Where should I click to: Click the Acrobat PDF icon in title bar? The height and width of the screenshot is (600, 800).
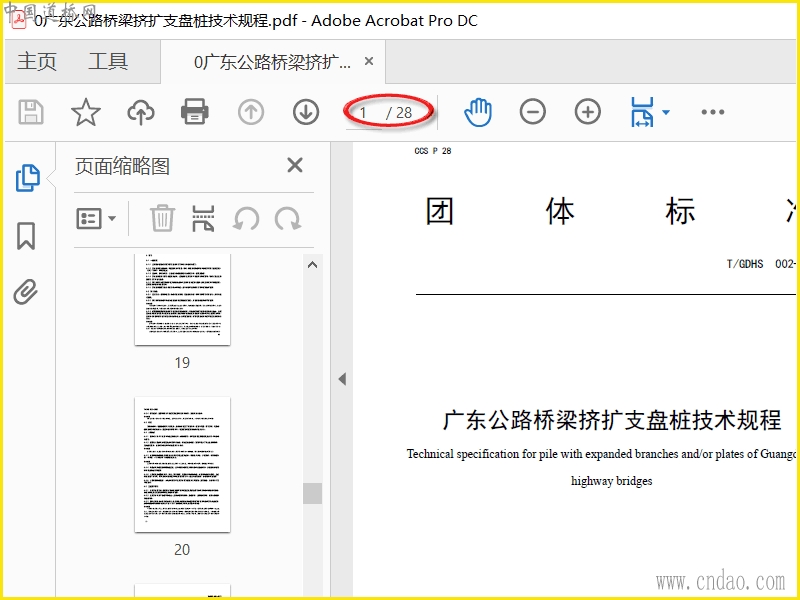pos(19,20)
